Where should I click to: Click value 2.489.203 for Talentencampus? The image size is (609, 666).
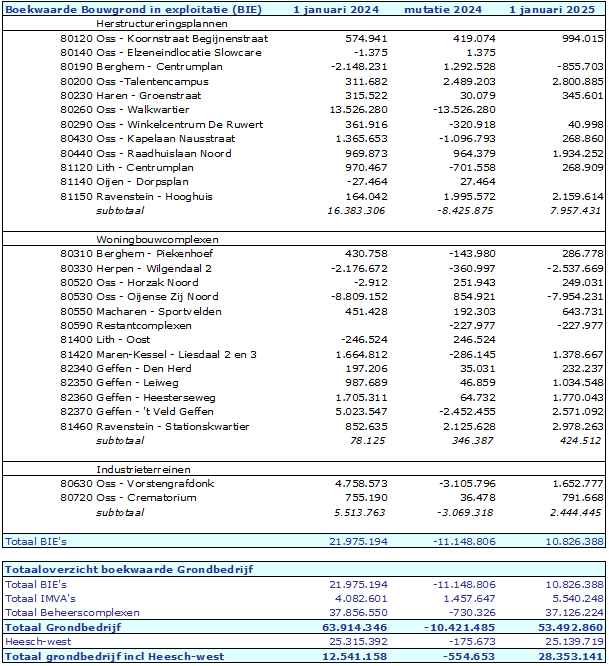coord(469,82)
